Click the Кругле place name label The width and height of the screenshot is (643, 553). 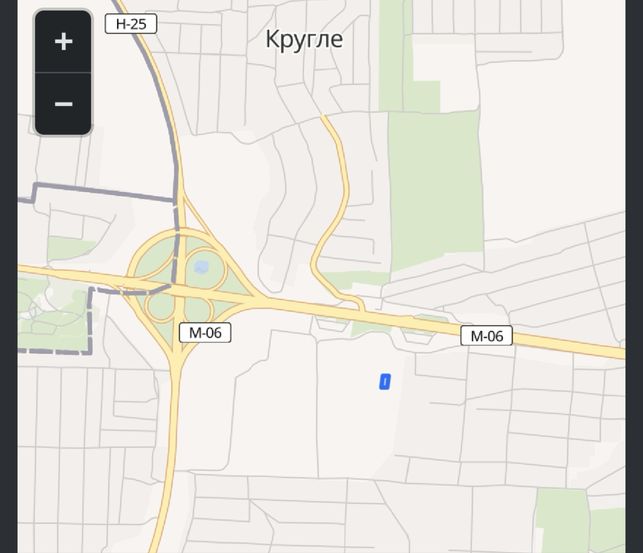[x=304, y=40]
